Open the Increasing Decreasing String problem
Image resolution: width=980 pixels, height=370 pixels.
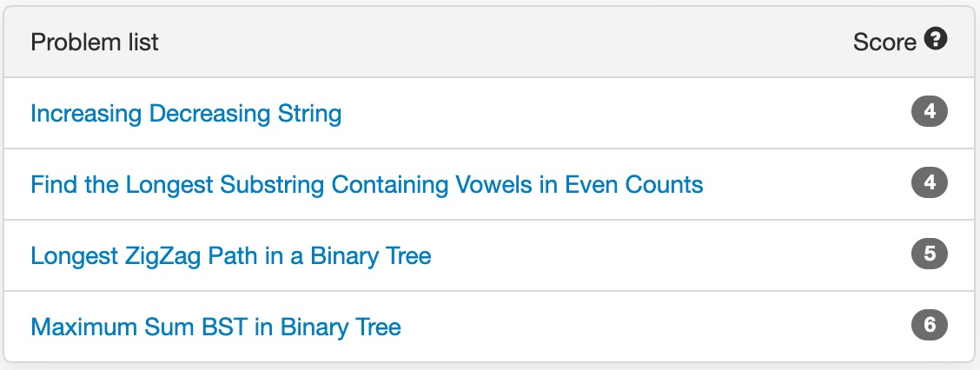pos(186,113)
